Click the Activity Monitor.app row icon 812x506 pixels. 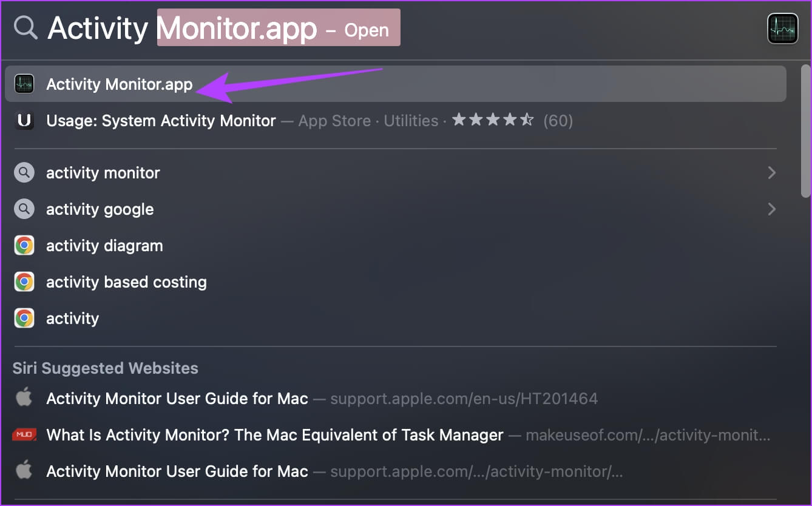[24, 84]
